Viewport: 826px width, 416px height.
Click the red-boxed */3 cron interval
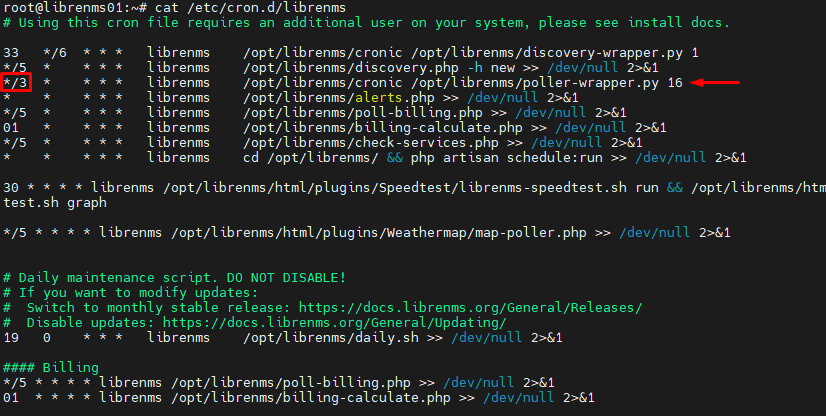click(x=16, y=82)
